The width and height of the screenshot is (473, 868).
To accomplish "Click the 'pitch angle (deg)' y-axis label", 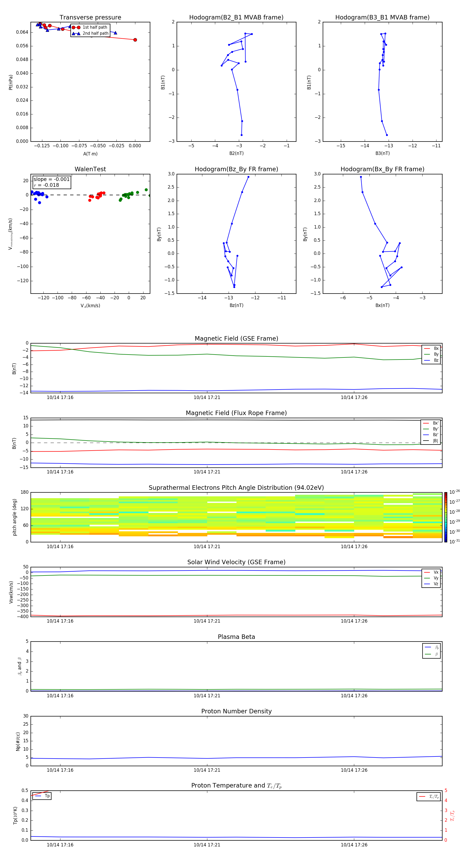I will tap(14, 517).
